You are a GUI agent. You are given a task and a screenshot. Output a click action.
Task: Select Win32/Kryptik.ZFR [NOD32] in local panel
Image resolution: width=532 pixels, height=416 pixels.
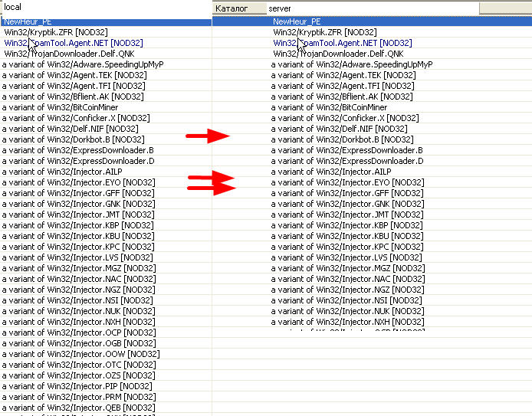pyautogui.click(x=56, y=32)
